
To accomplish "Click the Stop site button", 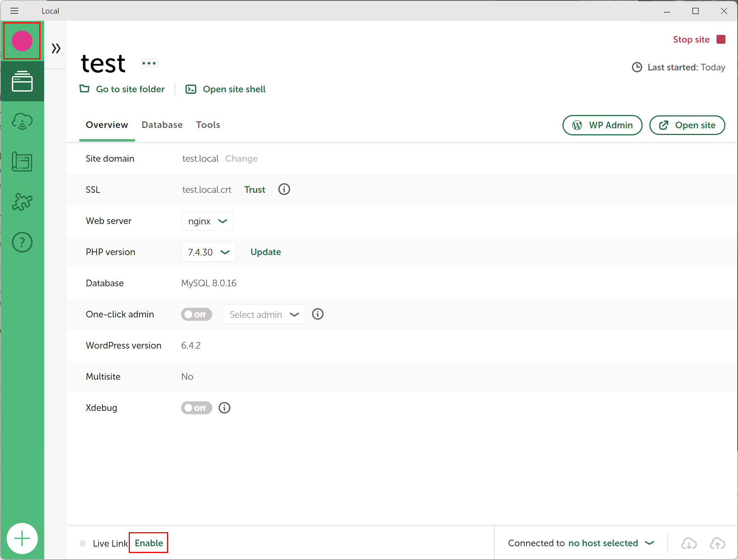I will click(699, 39).
